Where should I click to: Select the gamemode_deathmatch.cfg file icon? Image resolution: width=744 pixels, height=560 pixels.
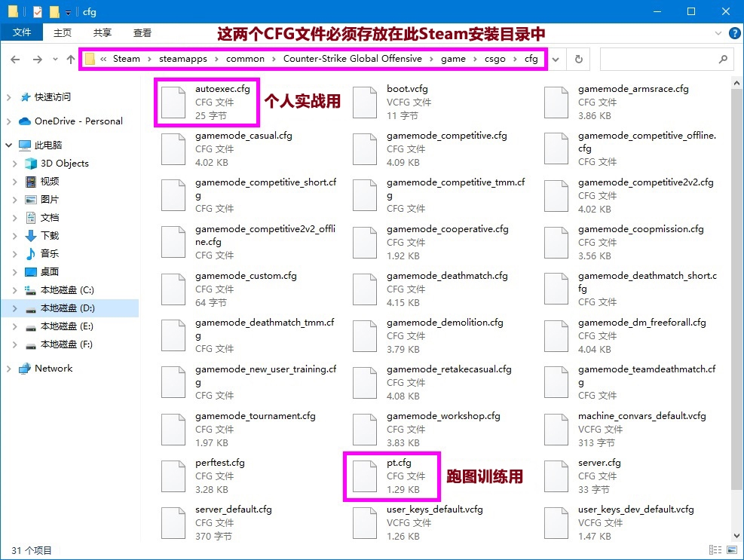tap(364, 289)
